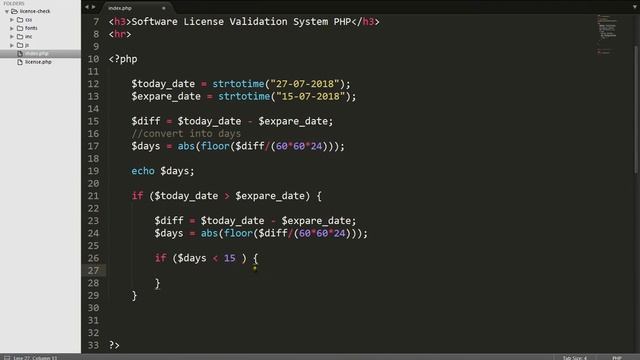Viewport: 640px width, 360px height.
Task: Select the fonts folder name
Action: pos(31,28)
